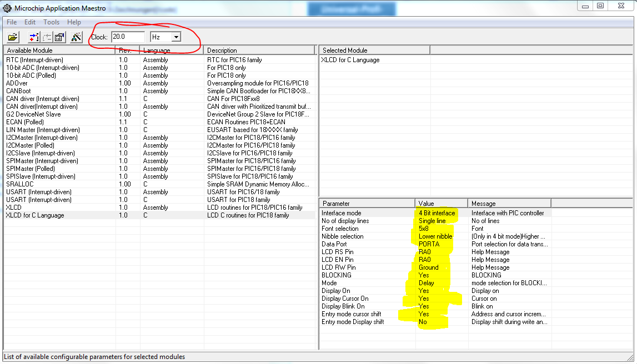Click the Message column header
Viewport: 637px width, 364px height.
(x=509, y=203)
